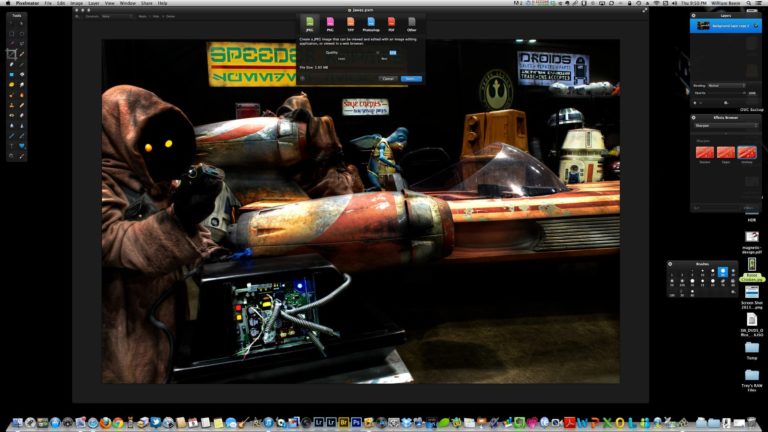This screenshot has height=432, width=768.
Task: Select the Crop tool in Tools palette
Action: point(12,54)
